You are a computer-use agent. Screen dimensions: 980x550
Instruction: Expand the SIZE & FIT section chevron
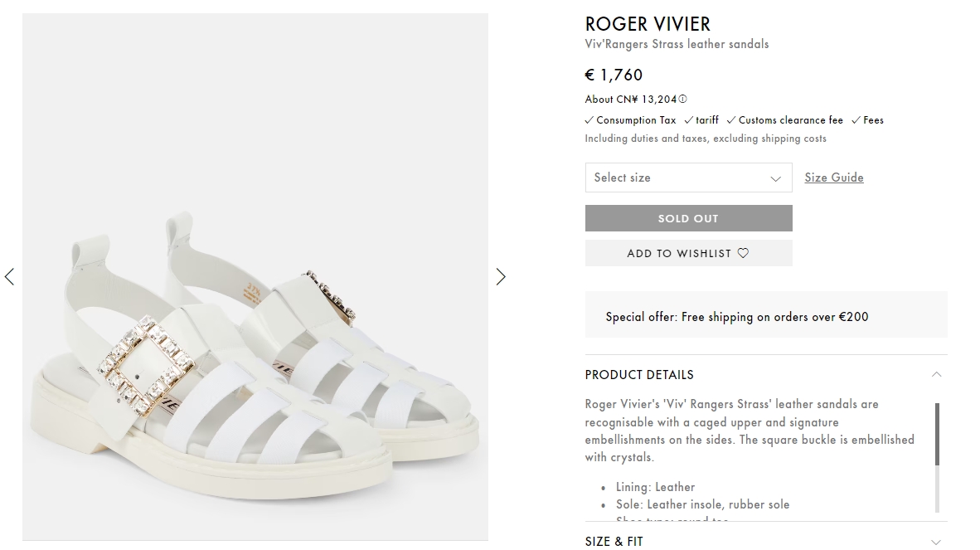936,542
